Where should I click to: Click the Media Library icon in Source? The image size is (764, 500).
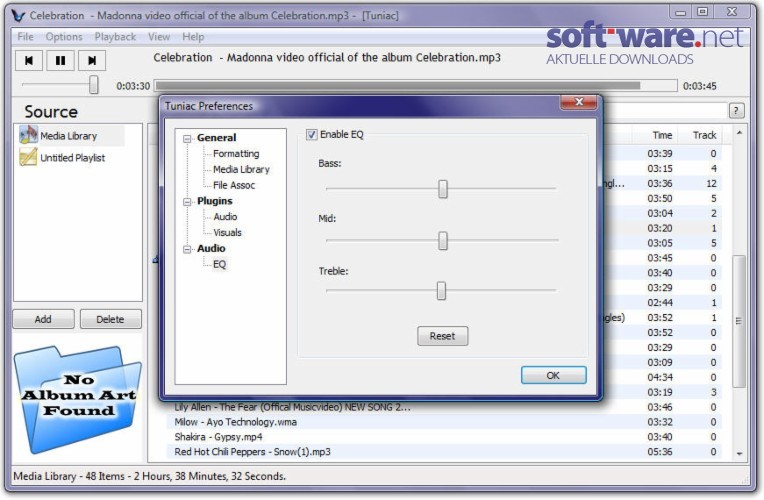(28, 135)
